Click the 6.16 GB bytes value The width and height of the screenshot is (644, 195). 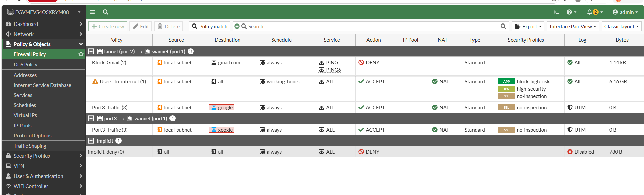pyautogui.click(x=618, y=81)
